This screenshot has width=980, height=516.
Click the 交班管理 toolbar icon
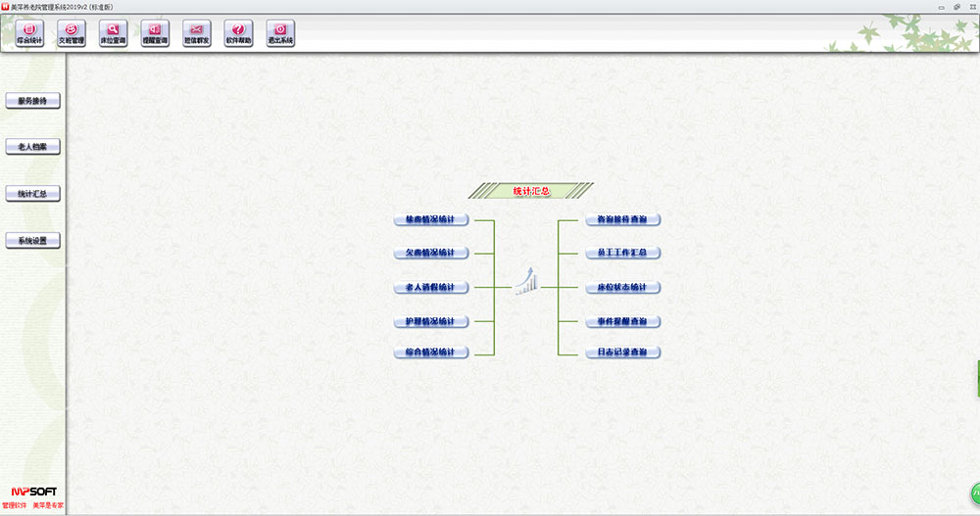click(x=72, y=34)
